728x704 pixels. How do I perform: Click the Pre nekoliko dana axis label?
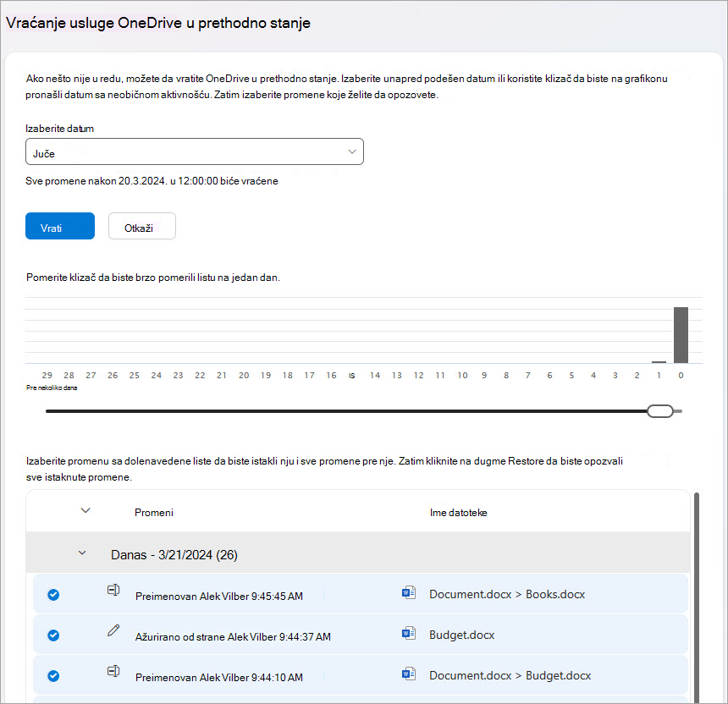[52, 388]
